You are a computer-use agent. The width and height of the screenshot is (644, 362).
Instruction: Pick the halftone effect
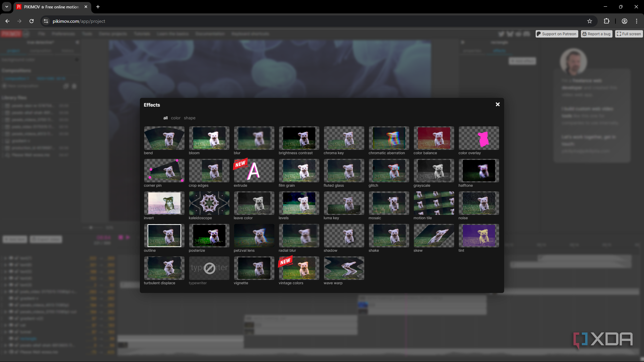[x=479, y=170]
